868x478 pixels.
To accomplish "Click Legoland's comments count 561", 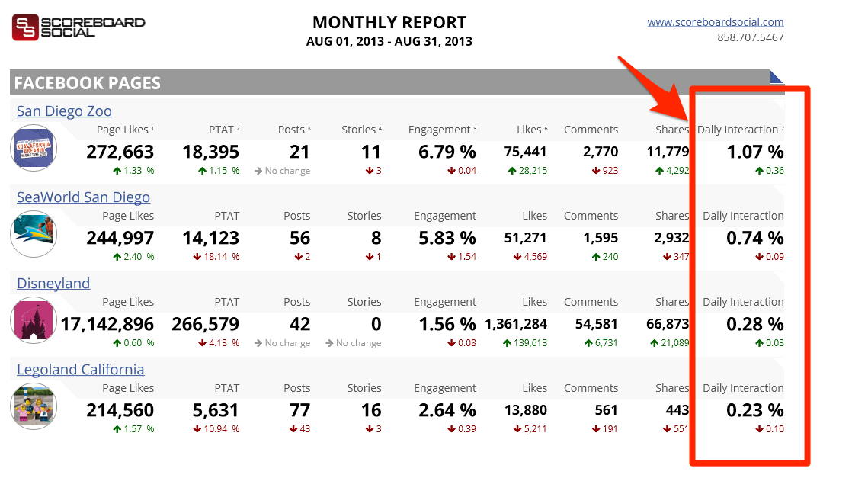I will click(x=606, y=410).
